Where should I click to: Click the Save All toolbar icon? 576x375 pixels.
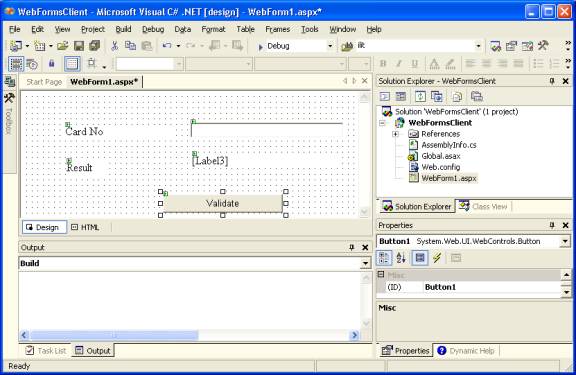94,46
